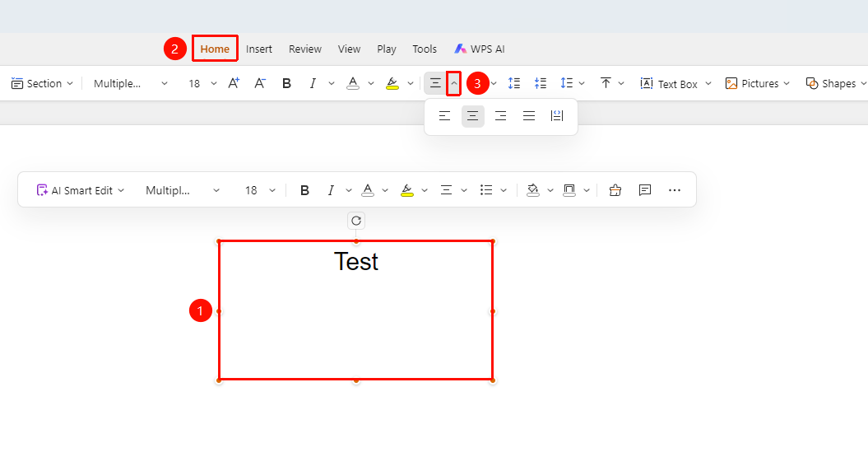868x457 pixels.
Task: Expand the Section dropdown
Action: [x=42, y=83]
